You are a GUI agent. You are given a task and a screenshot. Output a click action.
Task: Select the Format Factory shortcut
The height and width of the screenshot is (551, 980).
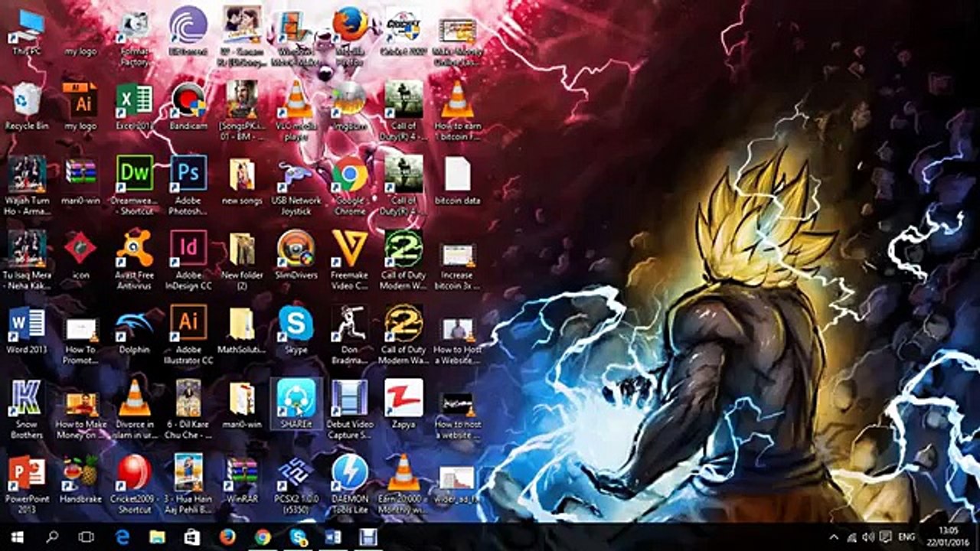(135, 37)
